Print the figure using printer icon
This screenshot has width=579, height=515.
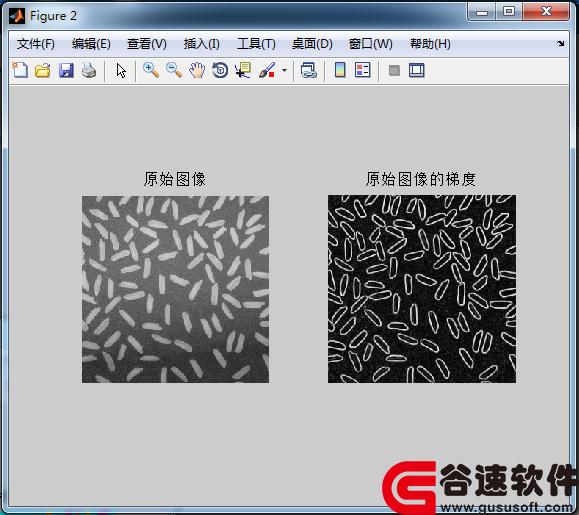(89, 70)
